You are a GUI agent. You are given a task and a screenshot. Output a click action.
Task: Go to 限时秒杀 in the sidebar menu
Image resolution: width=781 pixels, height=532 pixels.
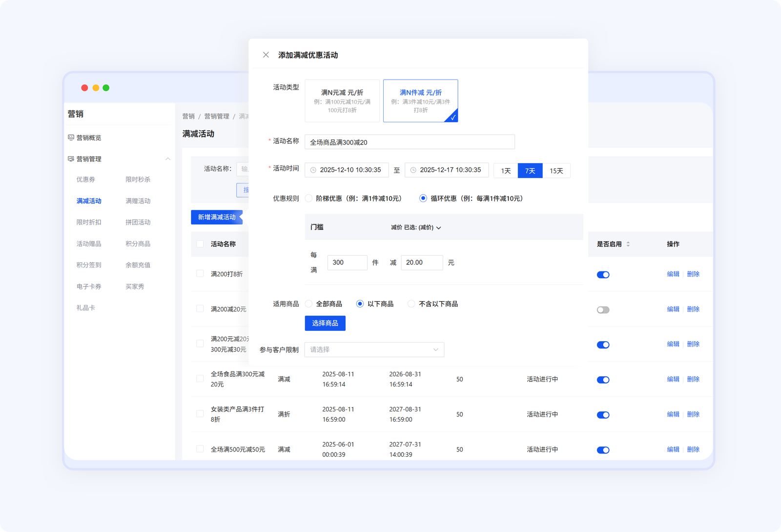point(138,180)
